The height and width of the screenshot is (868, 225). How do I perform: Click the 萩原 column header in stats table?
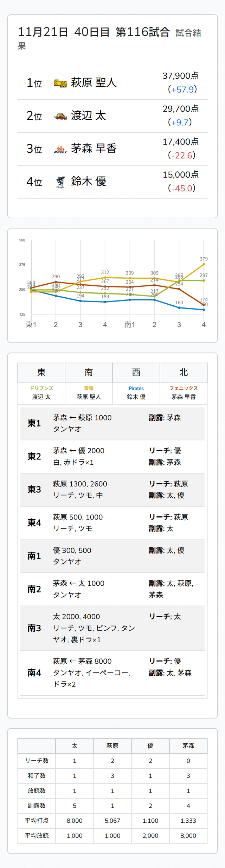coord(112,746)
